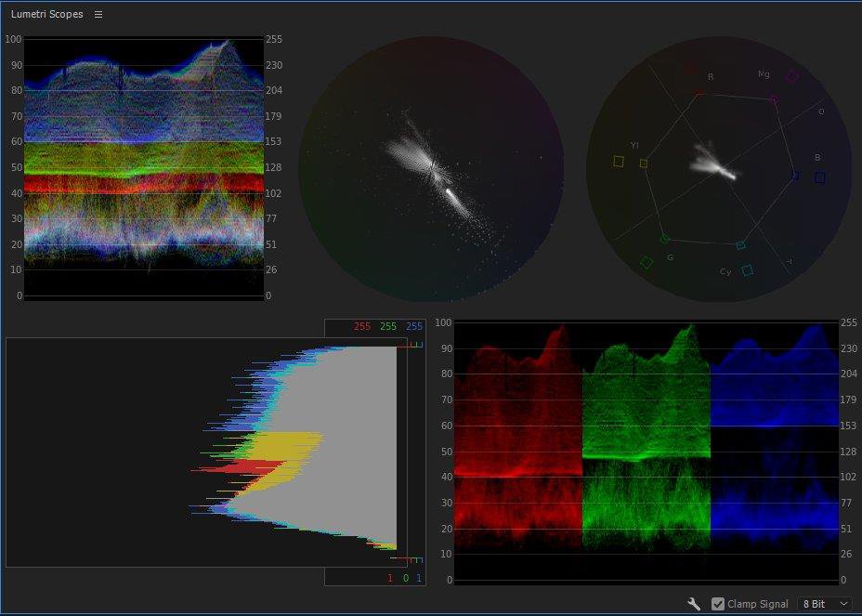The width and height of the screenshot is (862, 616).
Task: Click the blue channel of RGB parade
Action: pyautogui.click(x=774, y=451)
